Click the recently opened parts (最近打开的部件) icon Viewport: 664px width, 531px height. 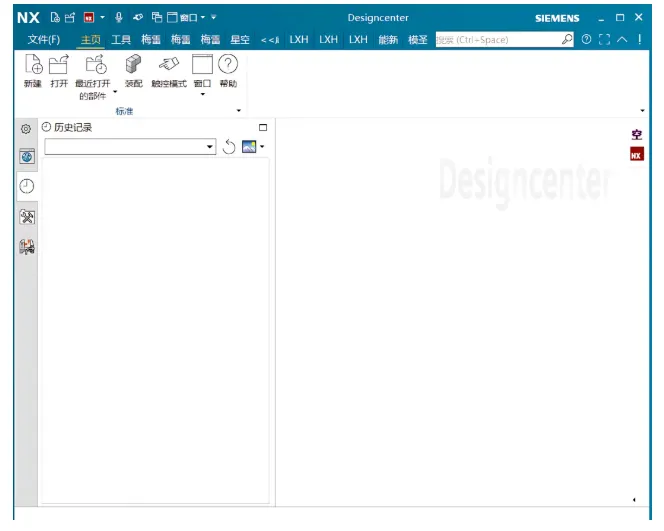tap(96, 64)
